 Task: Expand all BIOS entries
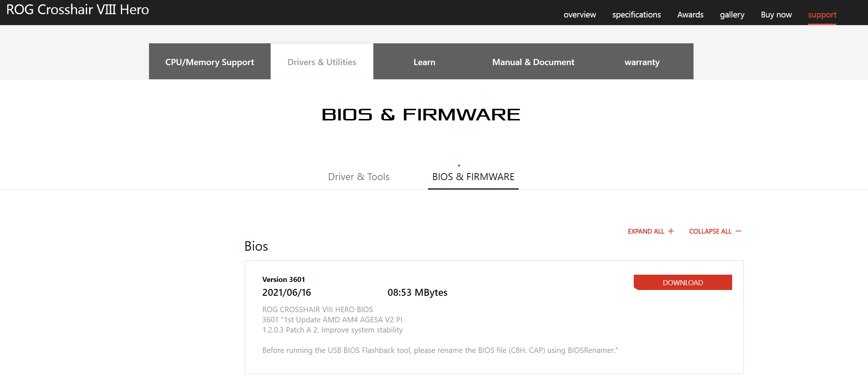tap(651, 231)
